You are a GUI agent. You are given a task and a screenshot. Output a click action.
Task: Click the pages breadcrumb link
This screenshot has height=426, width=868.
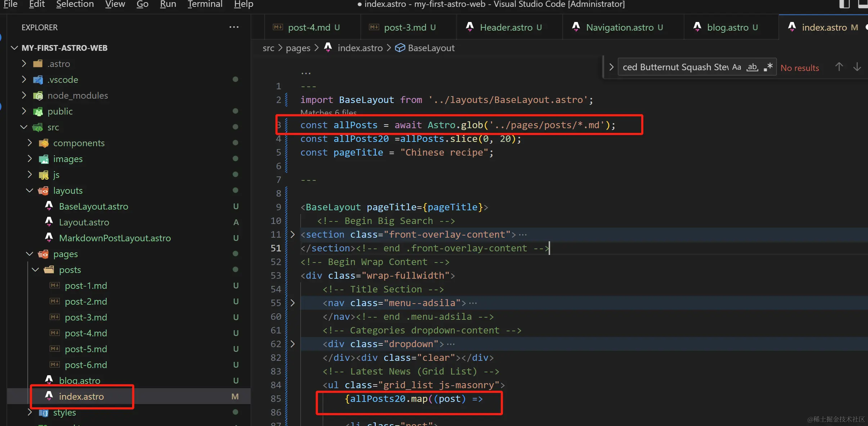point(298,48)
